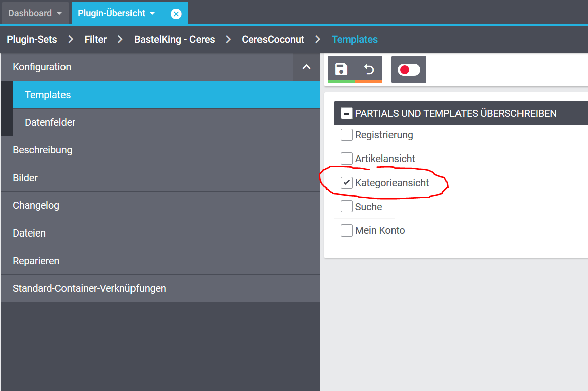Open the Plugin-Übersicht tab dropdown arrow
This screenshot has height=391, width=588.
pos(152,13)
